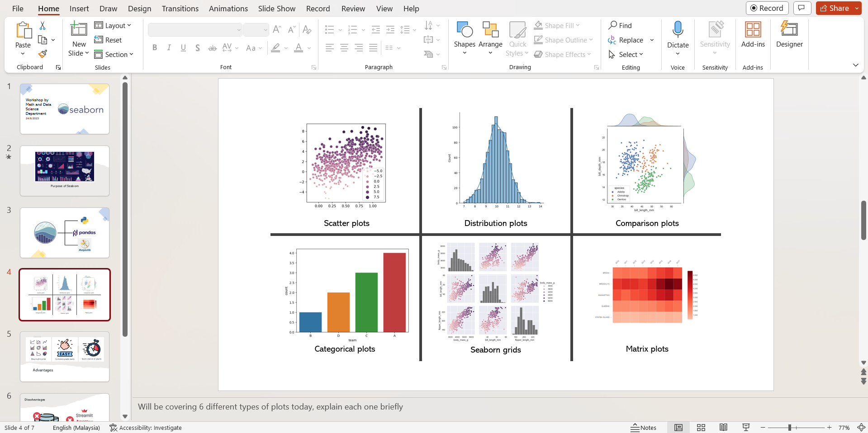Increase list indent level icon
The height and width of the screenshot is (433, 868).
coord(390,30)
